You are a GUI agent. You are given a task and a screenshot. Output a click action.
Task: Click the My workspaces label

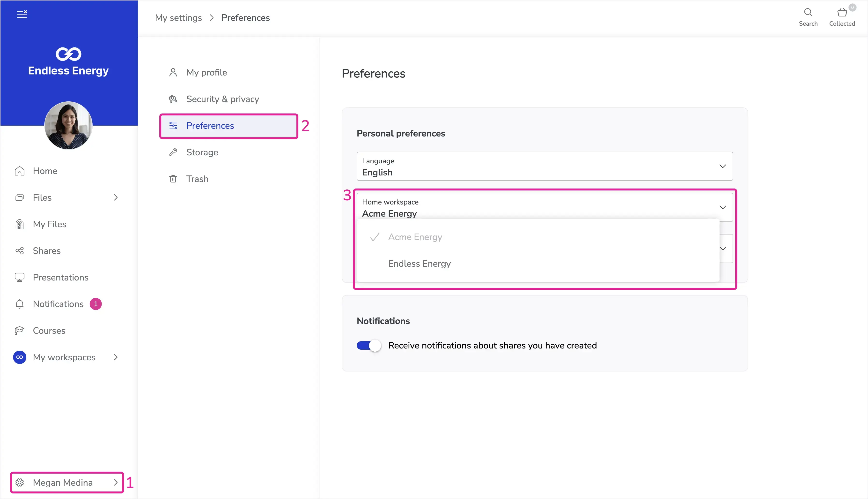click(x=64, y=357)
